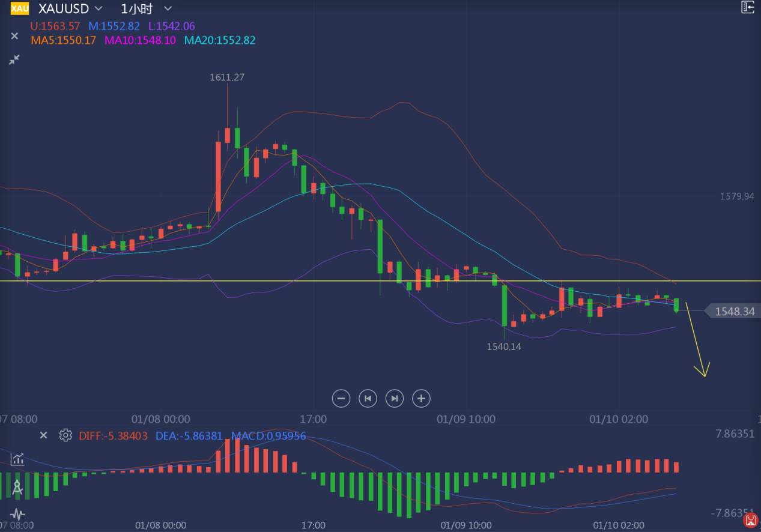
Task: Open the chart list panel icon
Action: 747,7
